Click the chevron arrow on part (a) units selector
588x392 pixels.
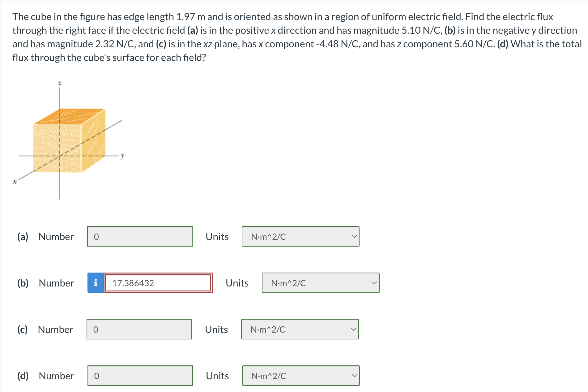tap(354, 236)
